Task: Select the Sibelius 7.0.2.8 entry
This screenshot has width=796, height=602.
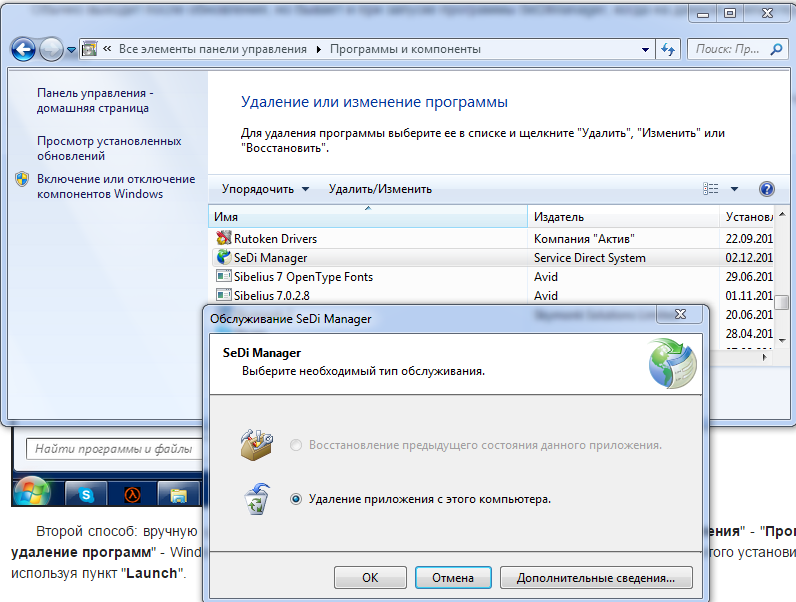Action: pos(491,295)
